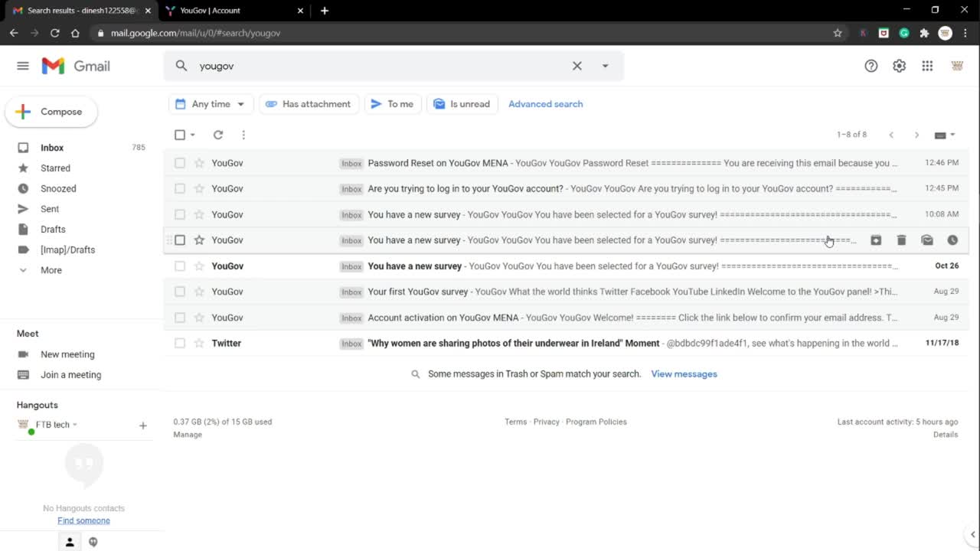Image resolution: width=980 pixels, height=551 pixels.
Task: Go to the newer results page arrow
Action: tap(891, 135)
